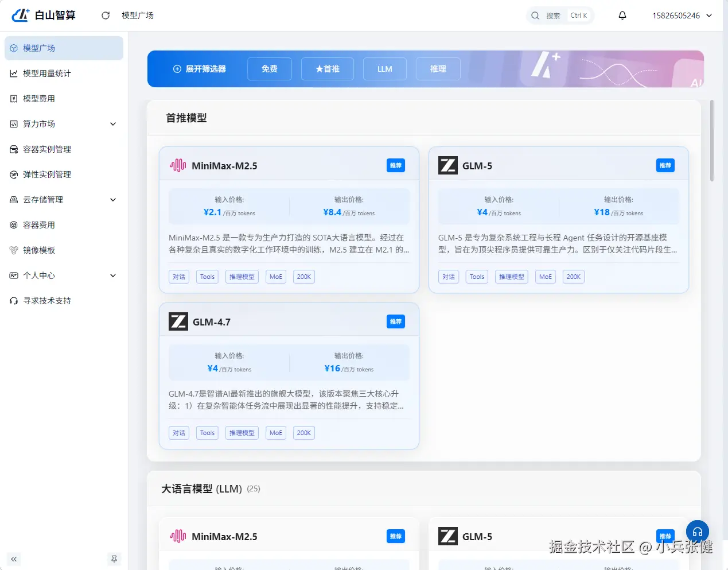Open 容器实例管理 menu item
This screenshot has height=570, width=728.
click(64, 149)
